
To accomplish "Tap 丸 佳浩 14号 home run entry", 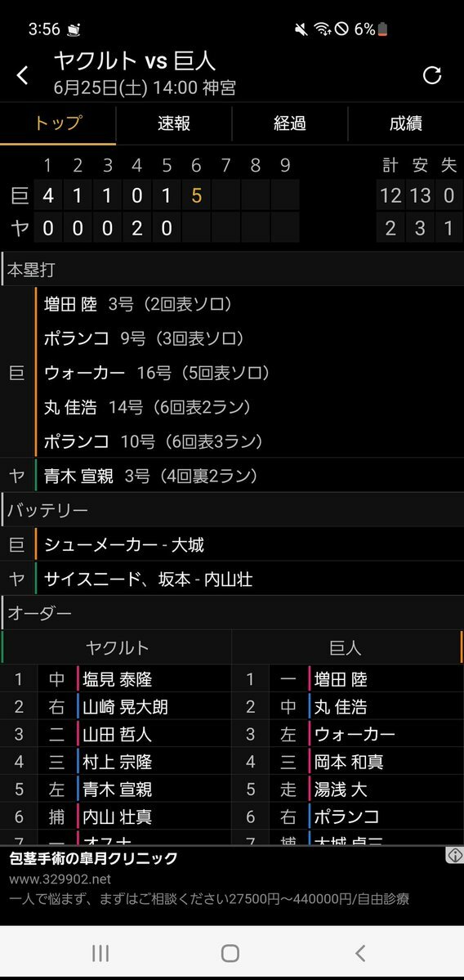I will coord(148,408).
